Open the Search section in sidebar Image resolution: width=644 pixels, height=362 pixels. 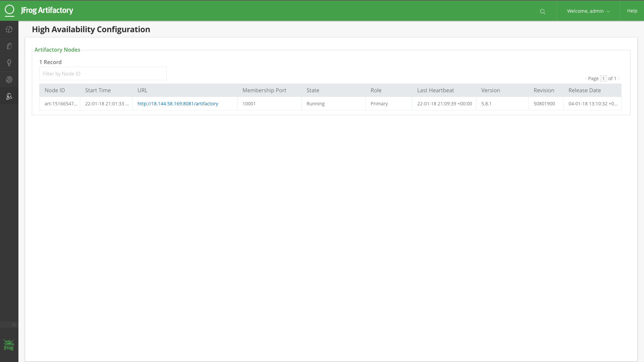click(x=9, y=63)
